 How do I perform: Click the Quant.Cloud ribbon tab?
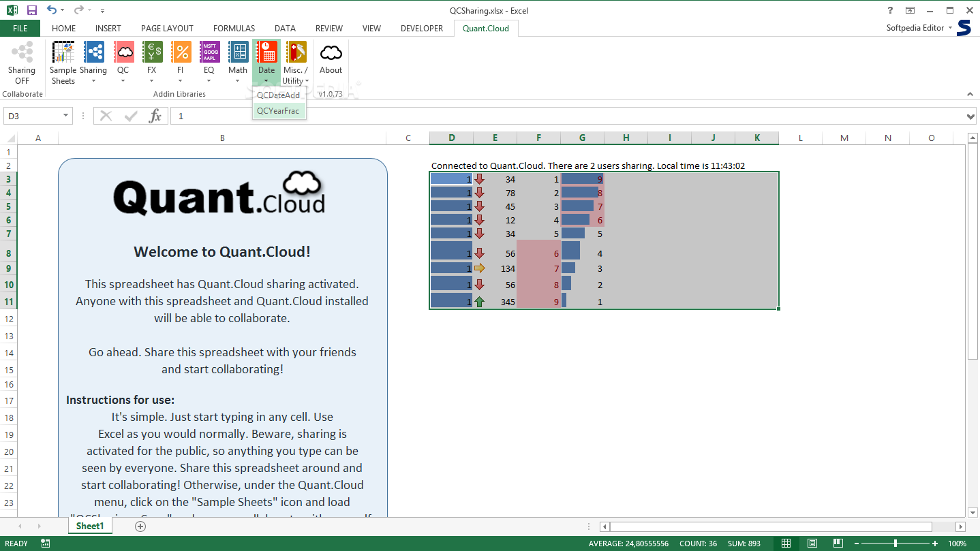point(486,28)
